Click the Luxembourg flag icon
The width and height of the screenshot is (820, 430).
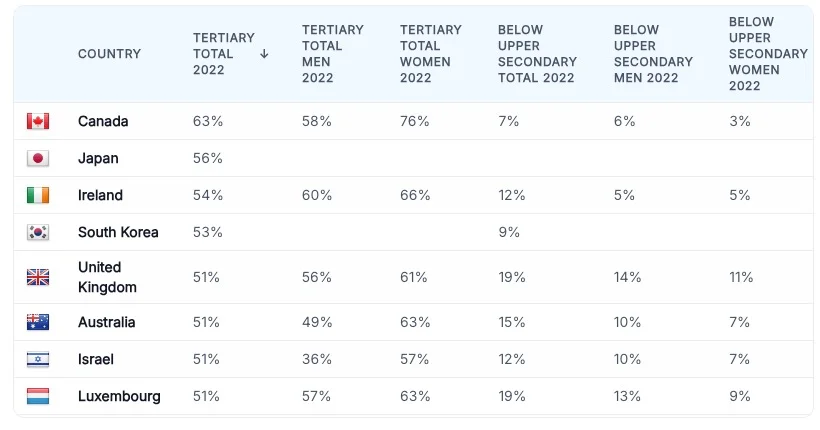[38, 396]
